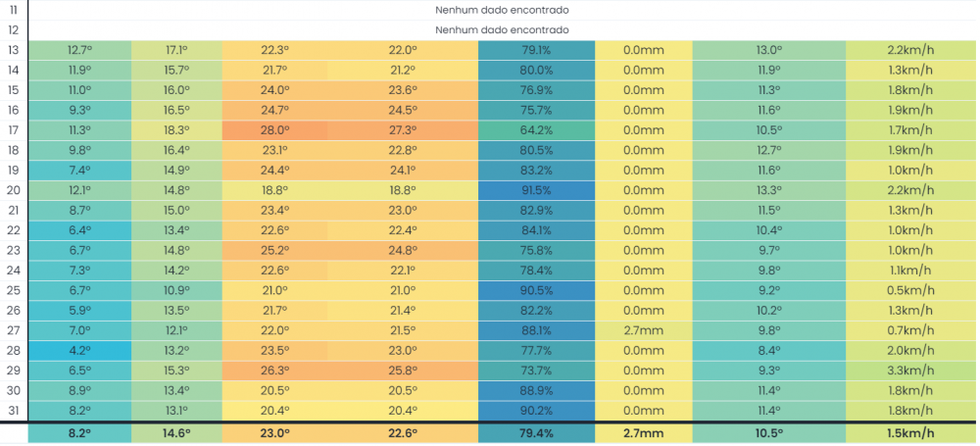Image resolution: width=980 pixels, height=446 pixels.
Task: Select row number 13 in the day column
Action: (14, 50)
